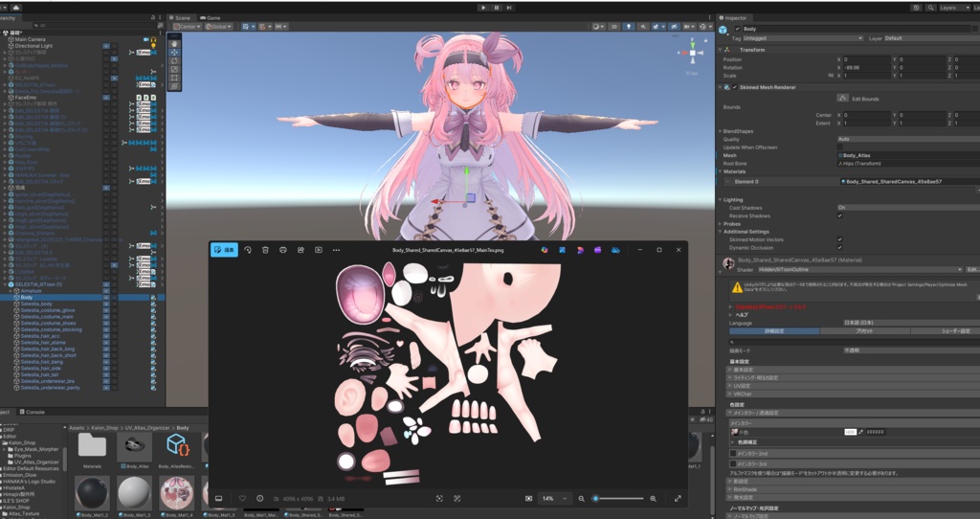Open the Tag Untagged dropdown
Image resolution: width=980 pixels, height=519 pixels.
pos(803,38)
